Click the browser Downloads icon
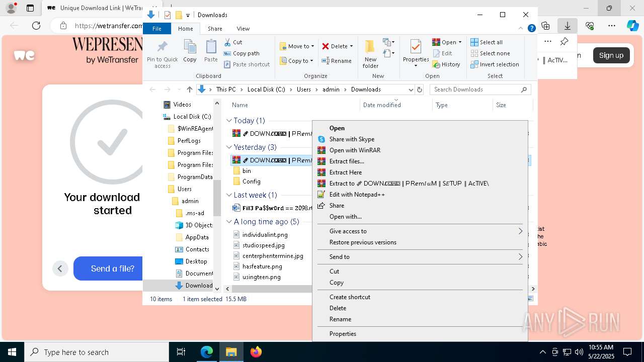 click(x=568, y=26)
